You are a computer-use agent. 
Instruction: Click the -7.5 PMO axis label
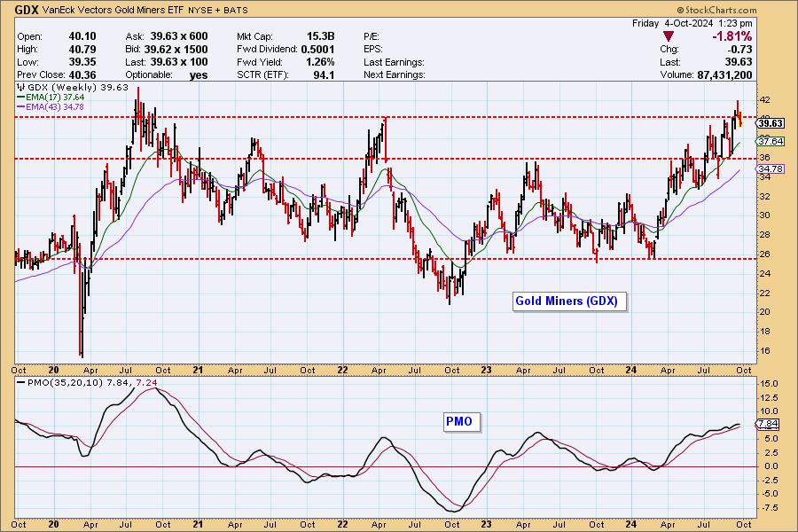tap(769, 507)
